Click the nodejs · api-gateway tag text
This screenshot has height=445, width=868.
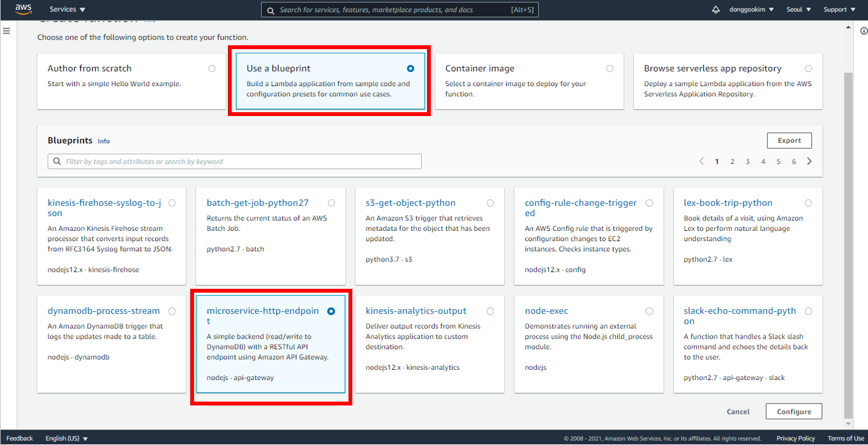click(x=241, y=377)
